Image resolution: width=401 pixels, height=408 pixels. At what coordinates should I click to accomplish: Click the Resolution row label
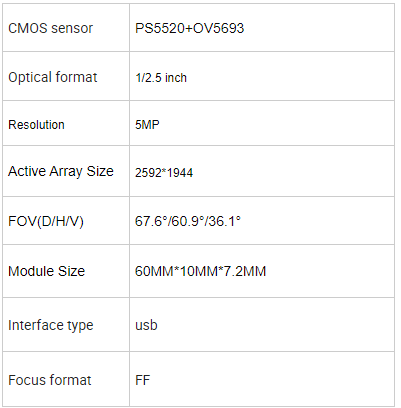(36, 125)
